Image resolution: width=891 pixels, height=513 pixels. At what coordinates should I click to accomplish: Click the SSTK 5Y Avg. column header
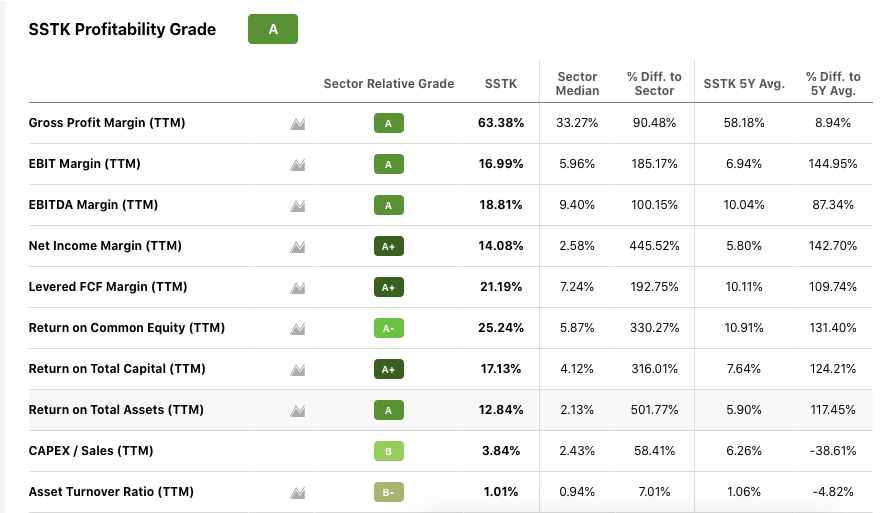click(x=744, y=84)
